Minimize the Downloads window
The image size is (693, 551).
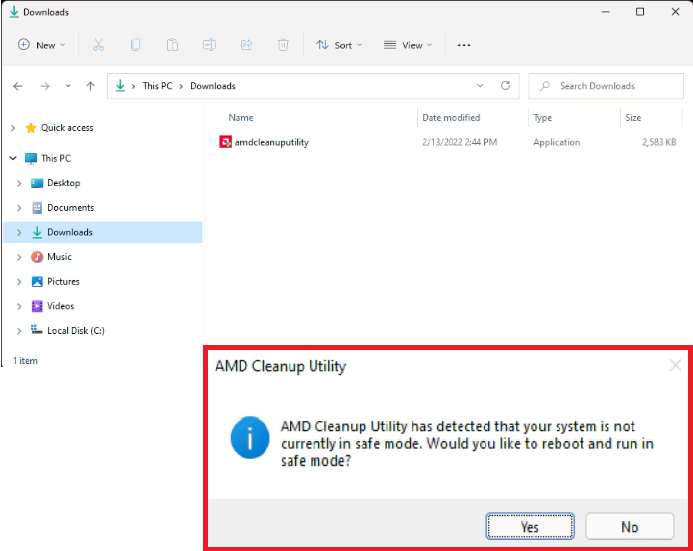tap(605, 12)
